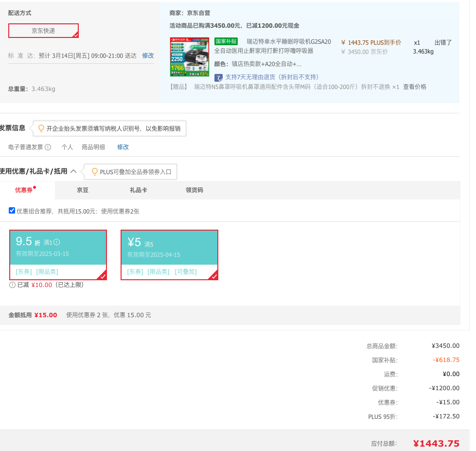Uncheck 优惠组合推荐 checkbox
Screen dimensions: 476x451
coord(12,211)
